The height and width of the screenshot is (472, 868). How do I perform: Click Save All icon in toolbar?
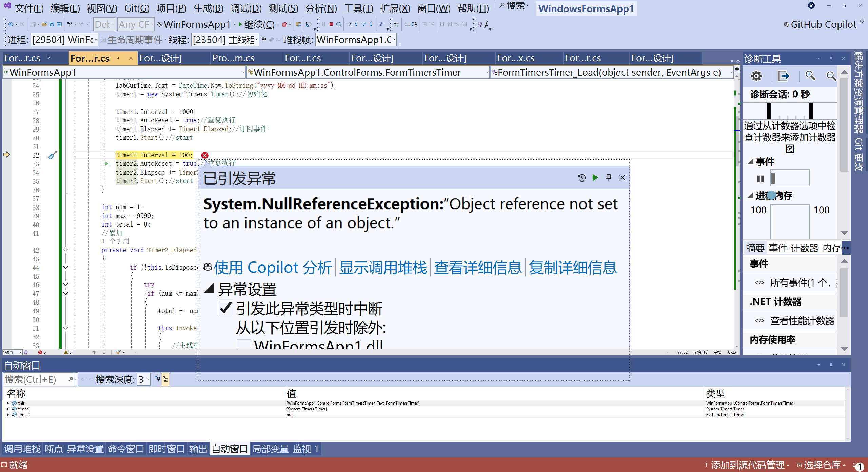click(59, 24)
